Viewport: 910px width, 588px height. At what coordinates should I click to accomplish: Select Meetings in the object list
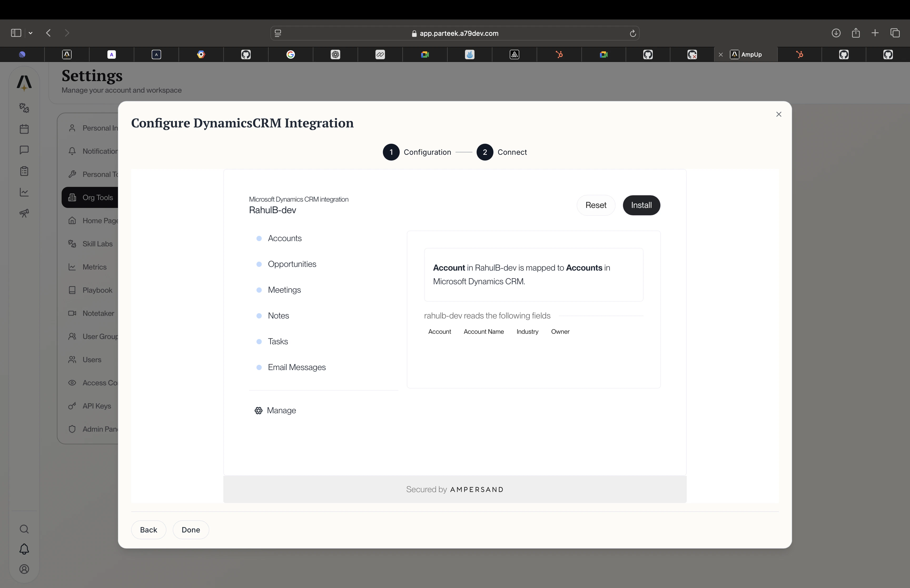point(284,290)
